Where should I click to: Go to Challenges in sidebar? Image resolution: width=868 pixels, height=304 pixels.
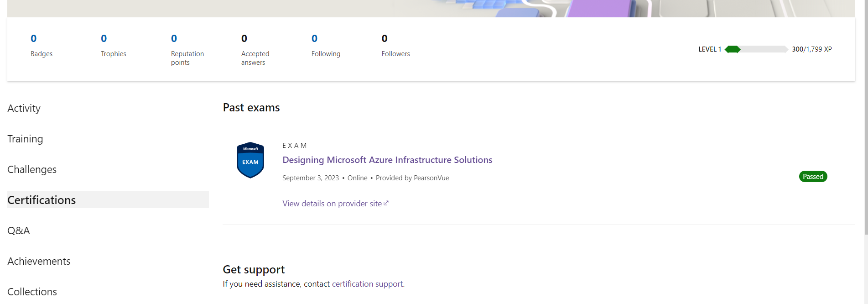pos(32,169)
